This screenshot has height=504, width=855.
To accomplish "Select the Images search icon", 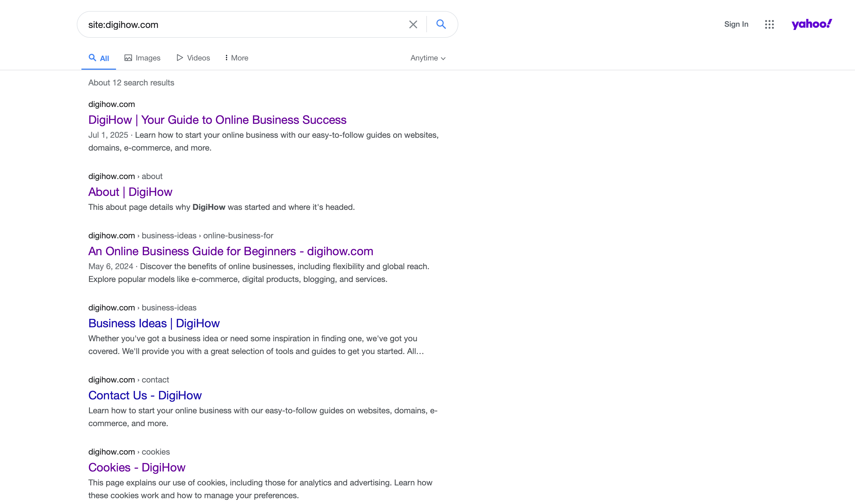I will click(129, 57).
